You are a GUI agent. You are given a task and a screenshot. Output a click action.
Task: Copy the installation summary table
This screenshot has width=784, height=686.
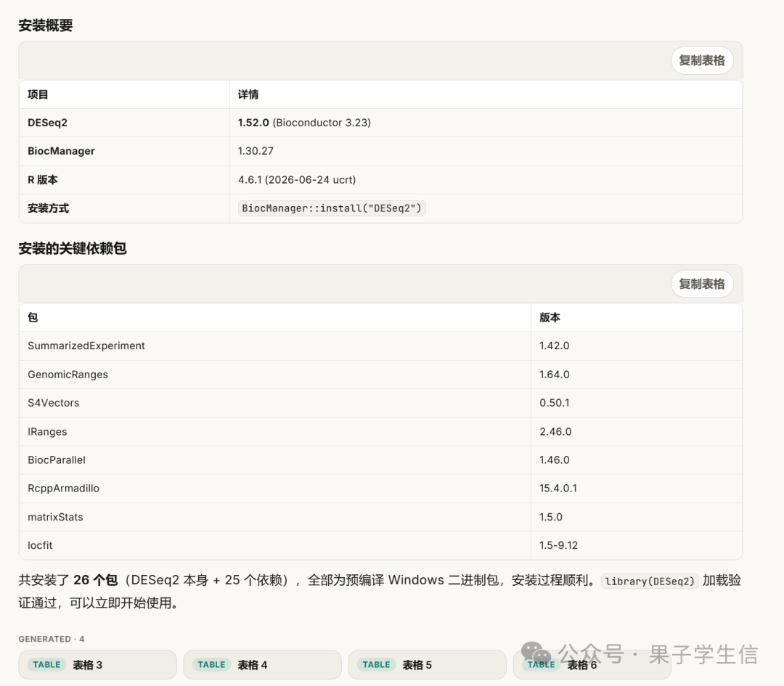[701, 60]
